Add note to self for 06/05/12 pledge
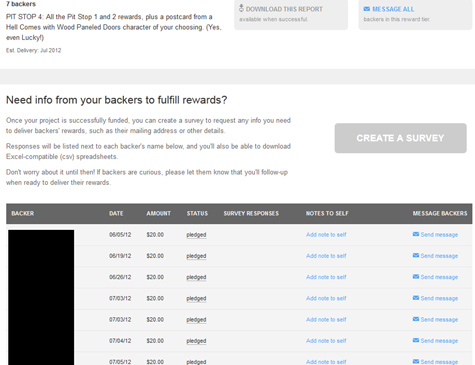 (326, 235)
